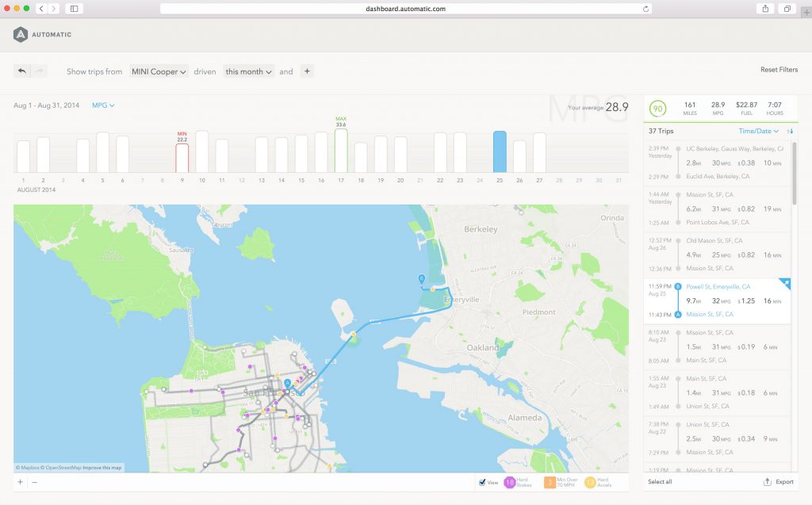Click the drive score 90 circle

(658, 109)
